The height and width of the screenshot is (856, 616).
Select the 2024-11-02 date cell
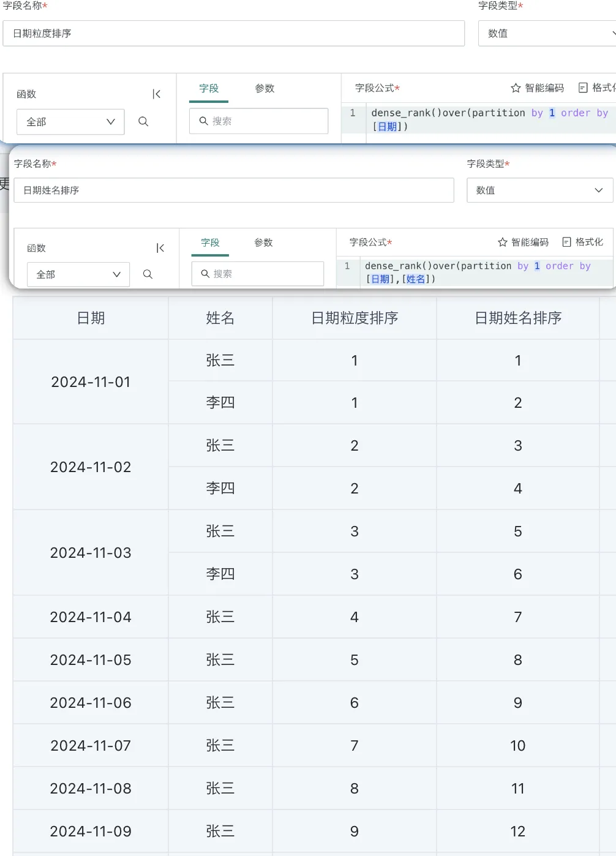coord(91,467)
